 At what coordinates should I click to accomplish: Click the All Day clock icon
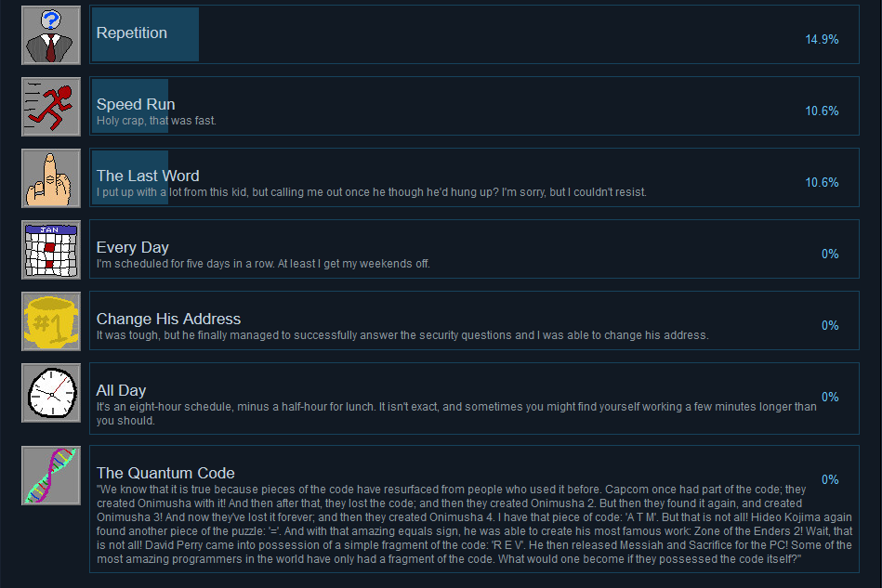coord(51,392)
